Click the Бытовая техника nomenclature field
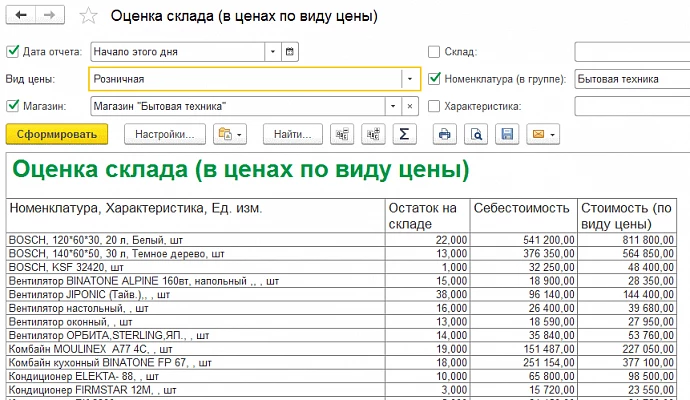Image resolution: width=690 pixels, height=400 pixels. pos(632,79)
